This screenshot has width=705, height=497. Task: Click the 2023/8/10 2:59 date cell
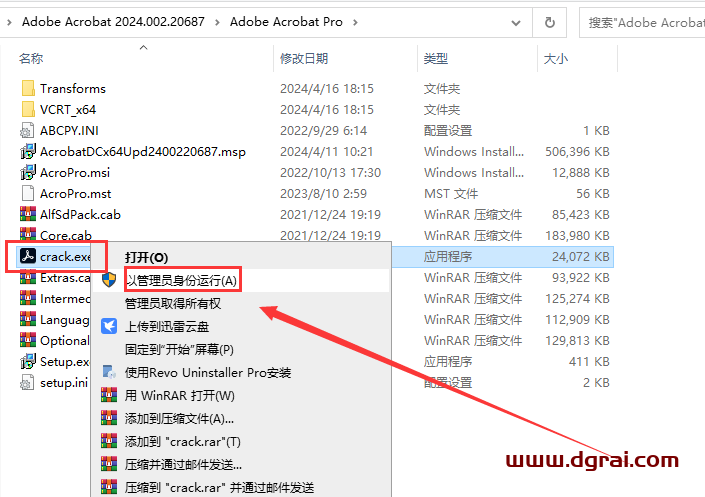coord(323,193)
